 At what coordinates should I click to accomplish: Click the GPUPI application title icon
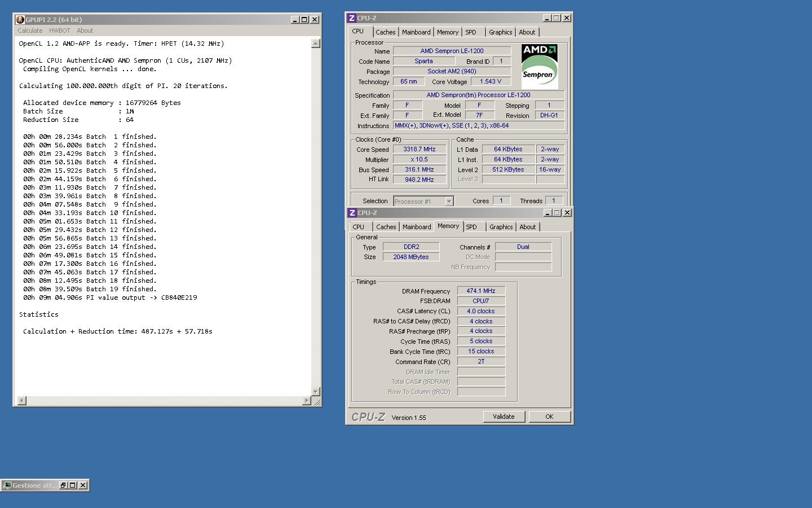click(x=20, y=19)
